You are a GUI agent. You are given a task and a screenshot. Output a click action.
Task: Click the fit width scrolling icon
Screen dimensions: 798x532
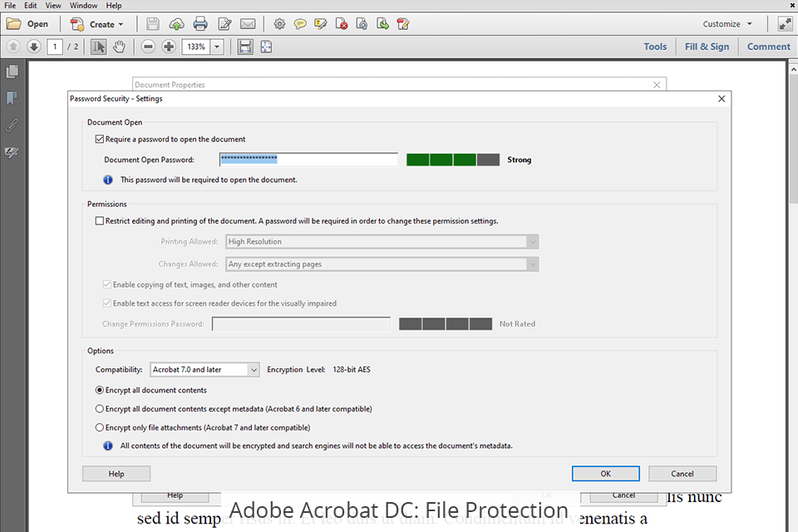tap(245, 47)
